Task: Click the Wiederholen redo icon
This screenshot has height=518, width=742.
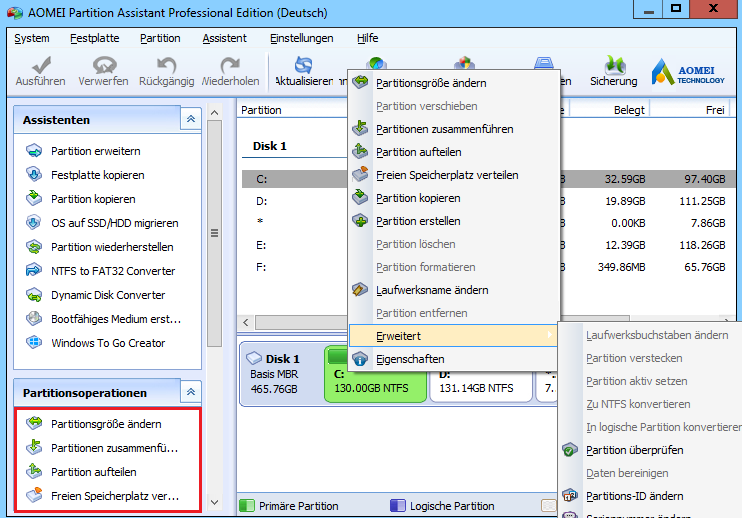Action: [230, 65]
